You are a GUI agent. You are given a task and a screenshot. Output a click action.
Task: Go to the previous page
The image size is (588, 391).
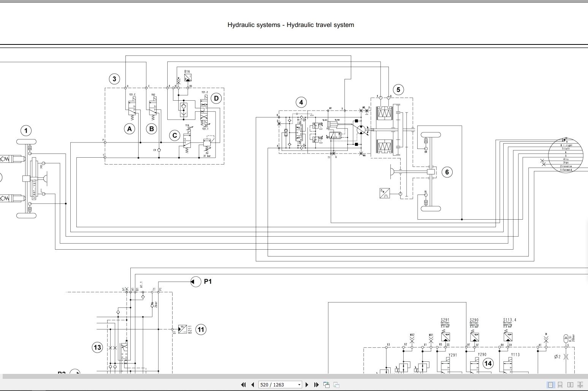tap(252, 385)
